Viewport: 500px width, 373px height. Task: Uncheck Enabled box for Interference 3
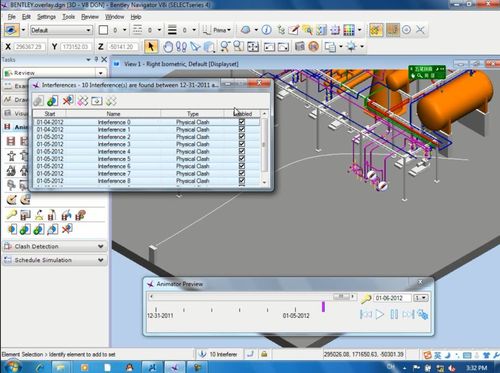tap(242, 144)
